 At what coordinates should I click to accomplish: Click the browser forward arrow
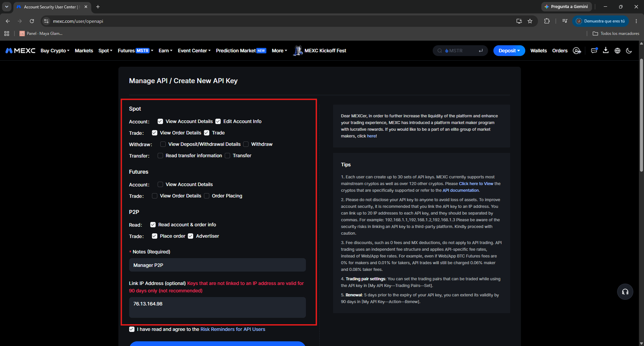click(x=20, y=21)
